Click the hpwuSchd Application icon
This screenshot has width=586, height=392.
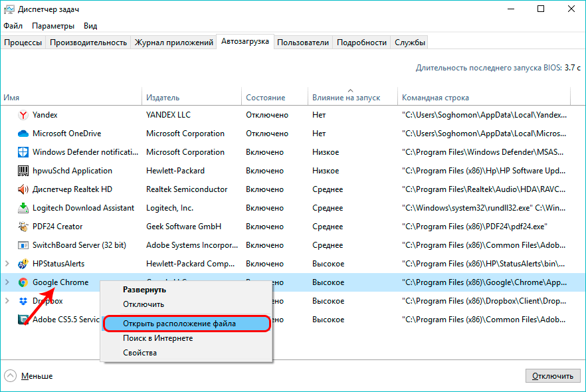click(23, 171)
